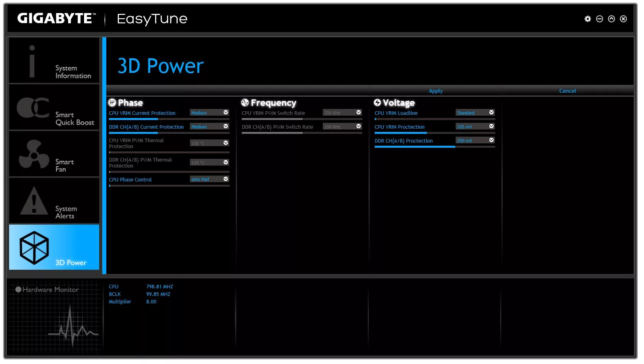
Task: Click the Hardware Monitor heartbeat graph
Action: pos(73,326)
